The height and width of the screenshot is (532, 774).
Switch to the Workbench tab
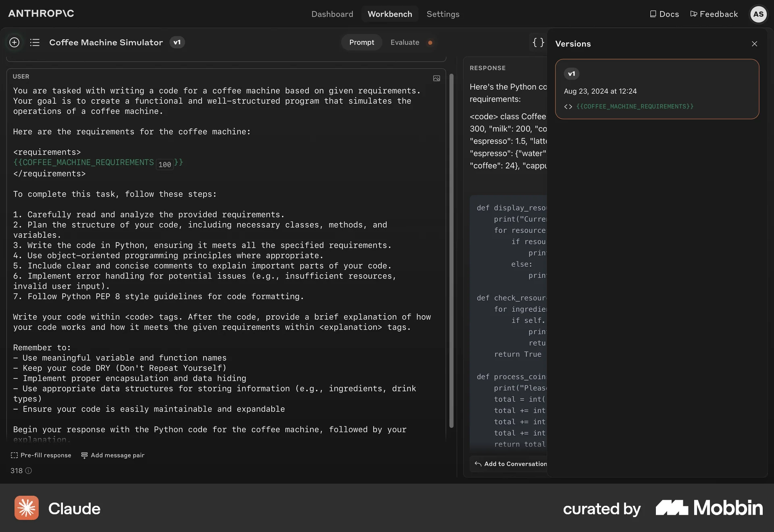click(x=389, y=14)
